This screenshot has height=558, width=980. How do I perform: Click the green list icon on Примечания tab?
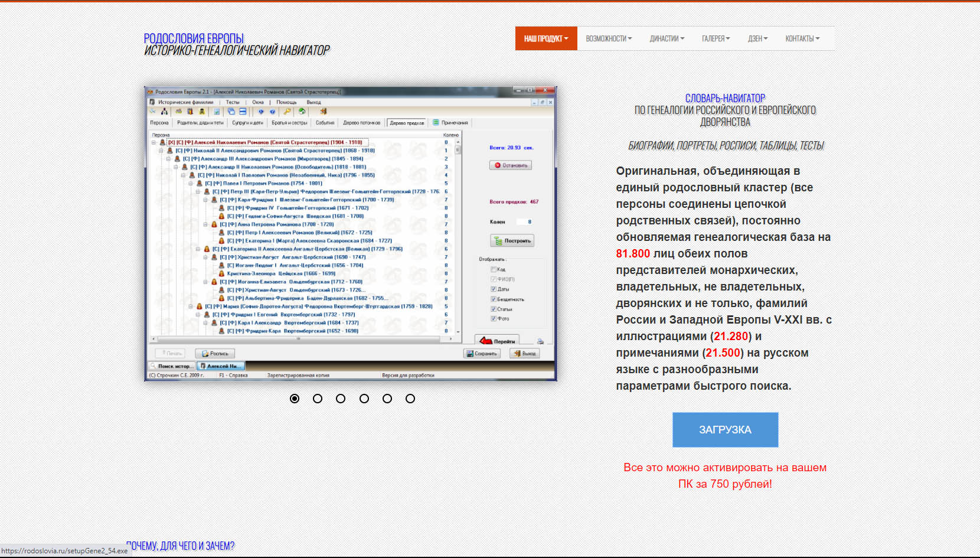click(436, 122)
